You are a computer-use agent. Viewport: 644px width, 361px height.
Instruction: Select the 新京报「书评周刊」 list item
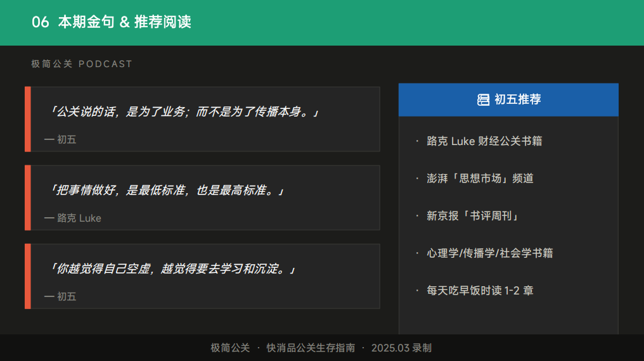[473, 216]
